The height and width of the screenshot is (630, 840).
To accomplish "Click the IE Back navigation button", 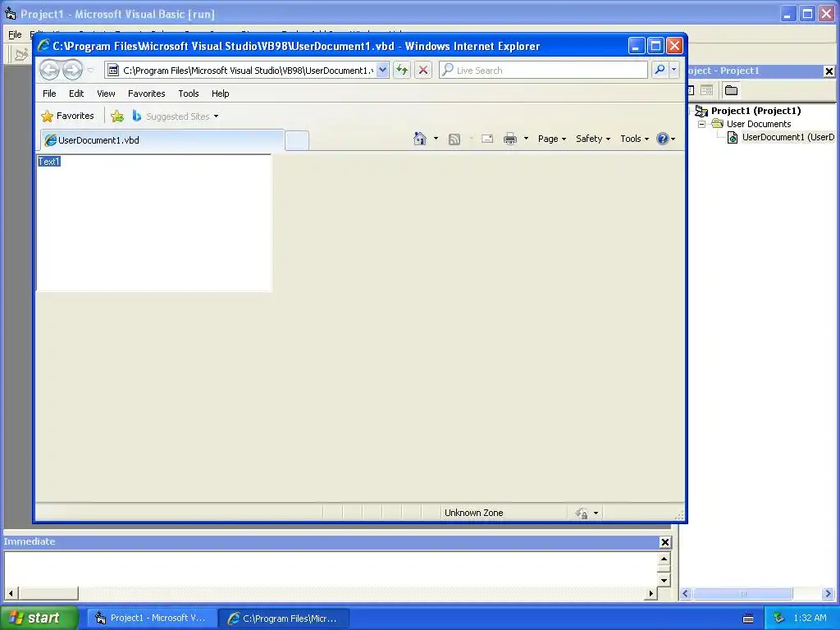I will pos(49,71).
